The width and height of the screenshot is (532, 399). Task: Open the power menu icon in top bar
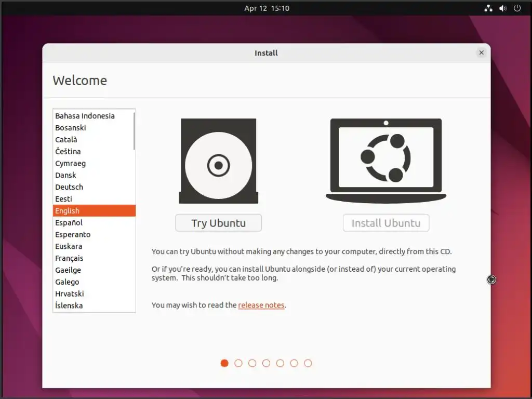(517, 8)
